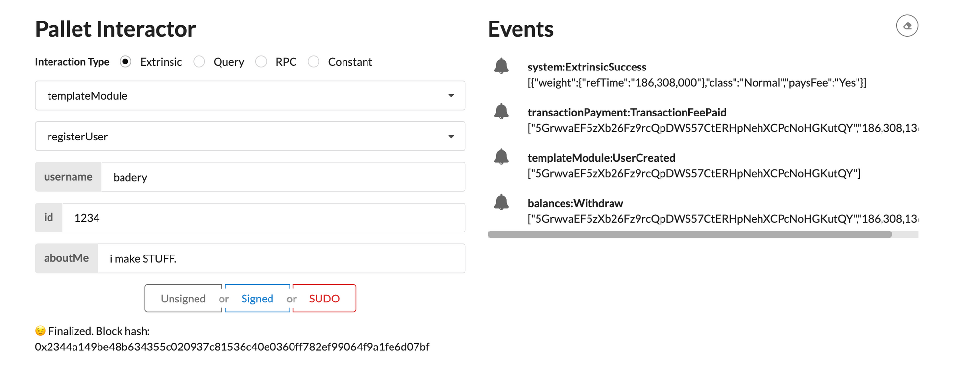The image size is (980, 371).
Task: Click the bell icon beside balances:Withdraw
Action: click(x=501, y=202)
